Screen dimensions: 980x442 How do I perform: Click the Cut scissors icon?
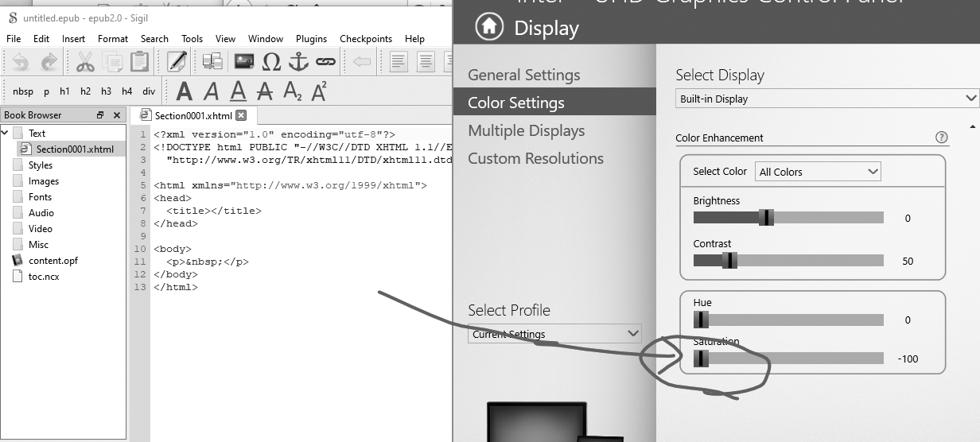tap(85, 61)
